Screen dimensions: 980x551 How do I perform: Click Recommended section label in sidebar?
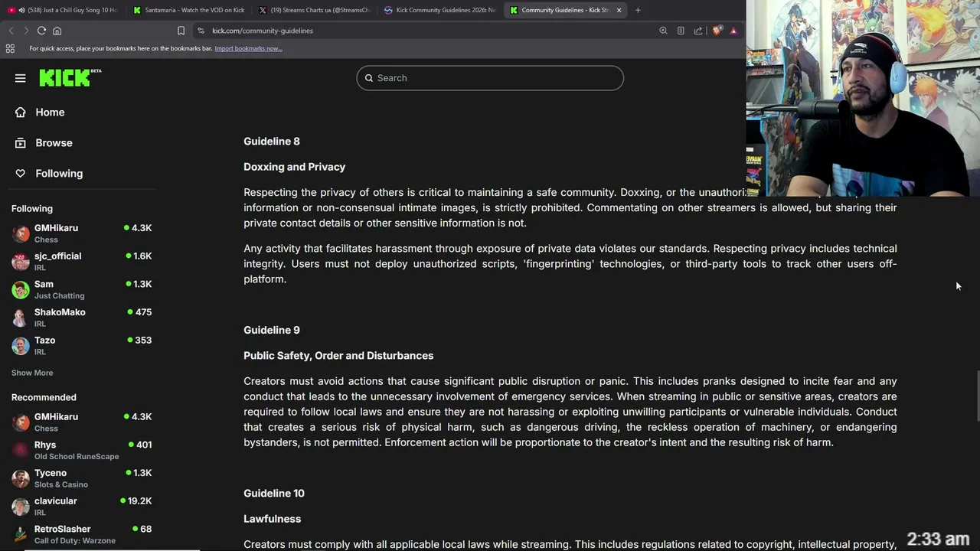point(44,397)
